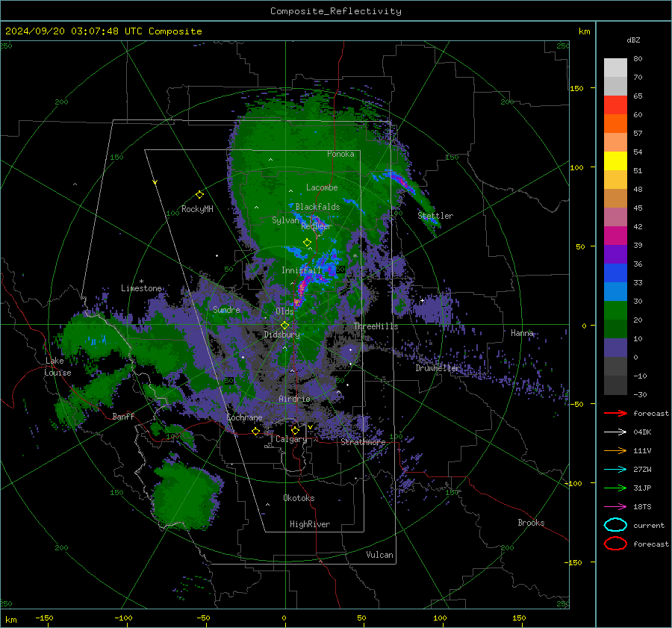
Task: Click the Lake Louise label
Action: tap(57, 367)
